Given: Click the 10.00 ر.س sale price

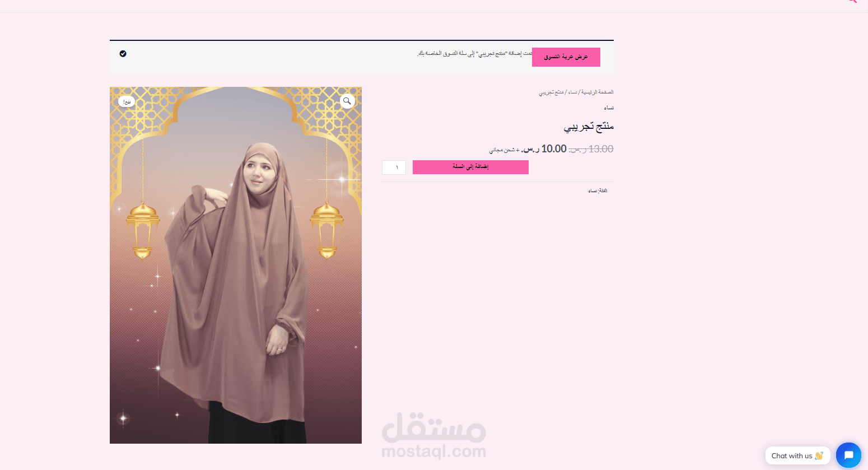Looking at the screenshot, I should 544,148.
